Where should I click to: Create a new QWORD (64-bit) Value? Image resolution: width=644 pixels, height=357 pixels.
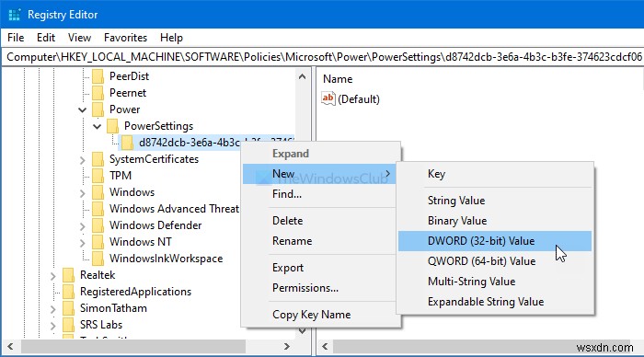(x=495, y=261)
